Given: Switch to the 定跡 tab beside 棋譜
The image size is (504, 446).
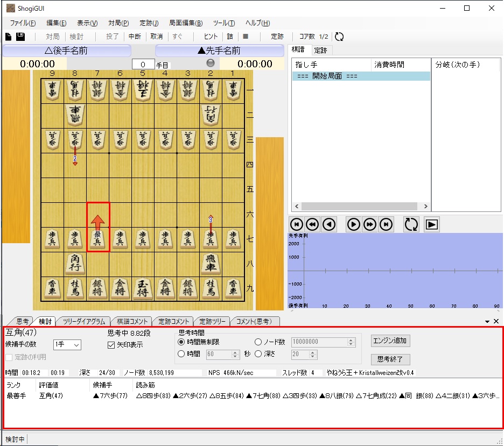Looking at the screenshot, I should (320, 51).
